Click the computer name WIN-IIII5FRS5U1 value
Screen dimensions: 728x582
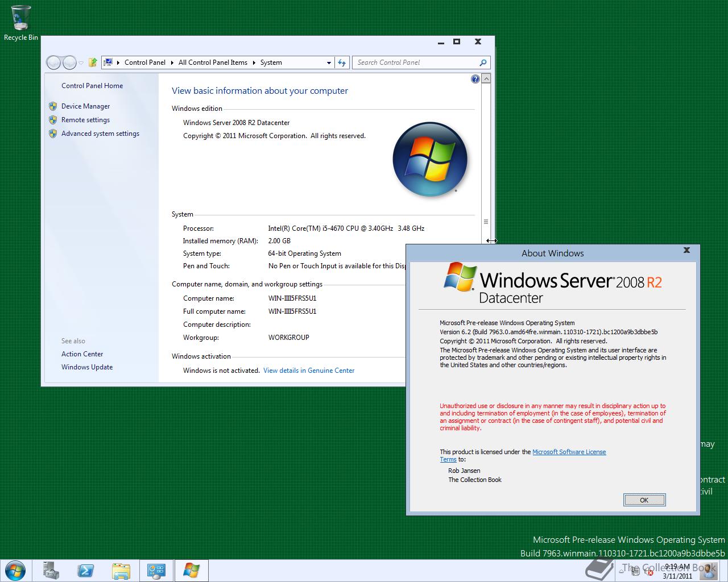click(x=292, y=298)
